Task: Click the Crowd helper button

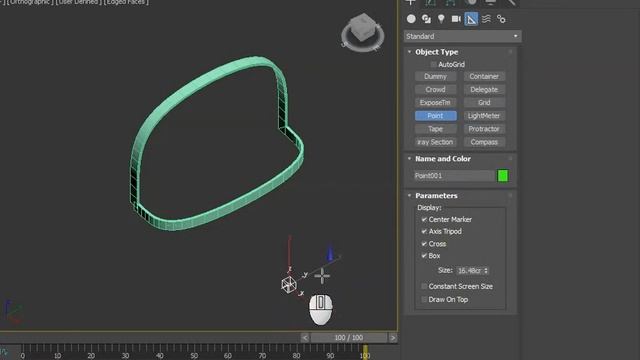Action: click(x=436, y=89)
